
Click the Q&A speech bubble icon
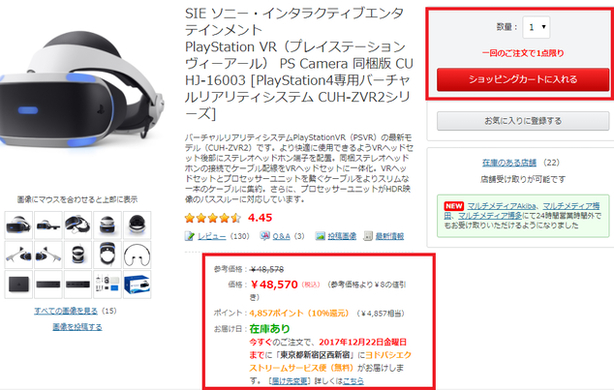264,236
